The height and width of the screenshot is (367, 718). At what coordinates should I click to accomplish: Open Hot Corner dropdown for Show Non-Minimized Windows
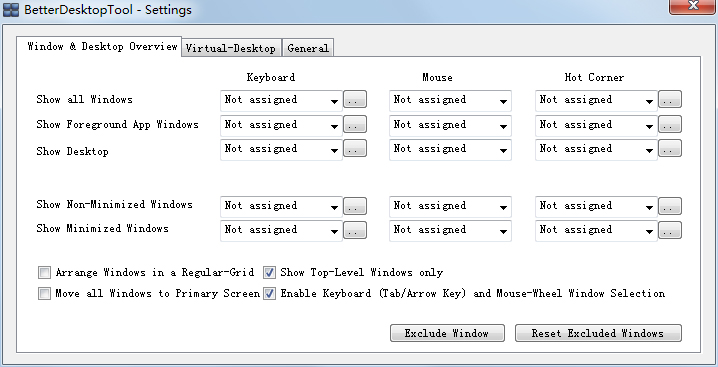[x=596, y=206]
